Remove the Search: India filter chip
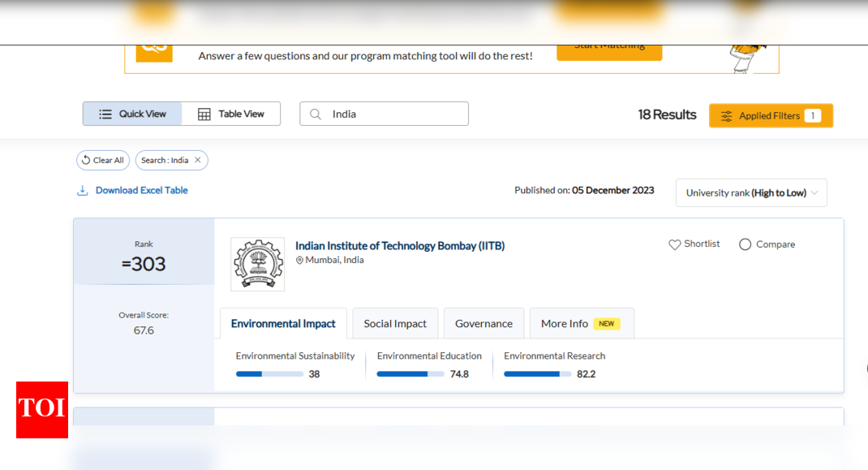The height and width of the screenshot is (470, 868). point(198,160)
